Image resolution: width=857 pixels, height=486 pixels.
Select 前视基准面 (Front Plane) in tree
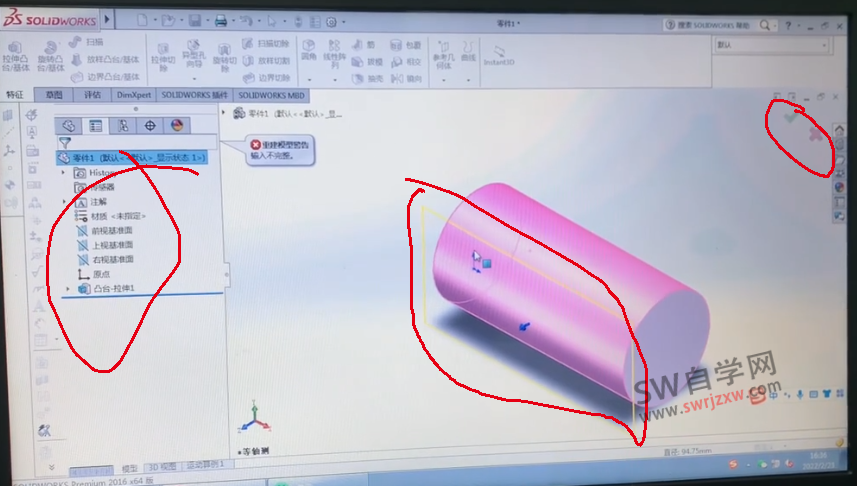click(104, 231)
